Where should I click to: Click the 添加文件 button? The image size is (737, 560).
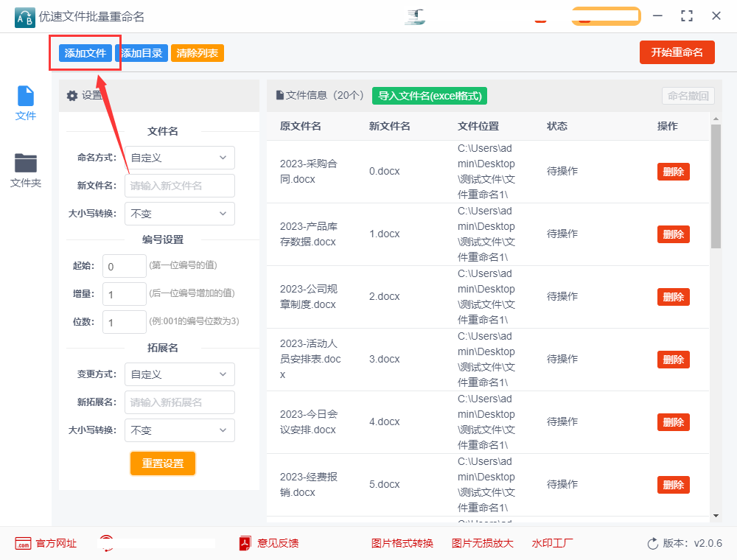point(85,53)
